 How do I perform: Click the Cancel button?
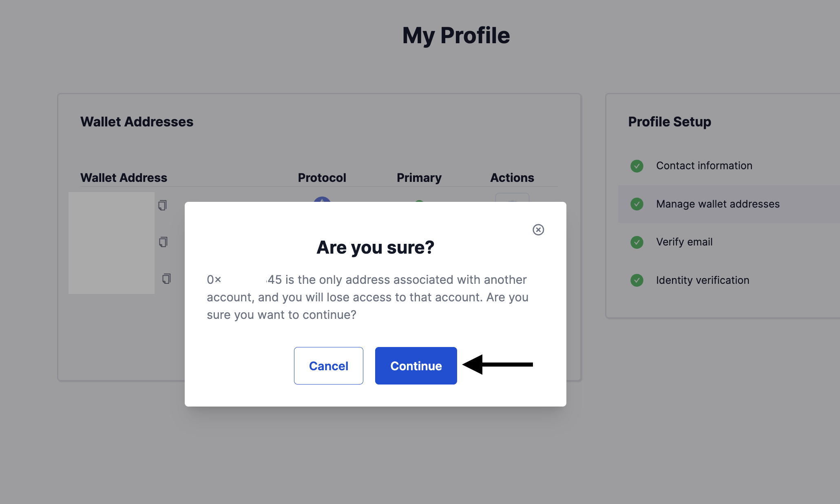(x=328, y=366)
